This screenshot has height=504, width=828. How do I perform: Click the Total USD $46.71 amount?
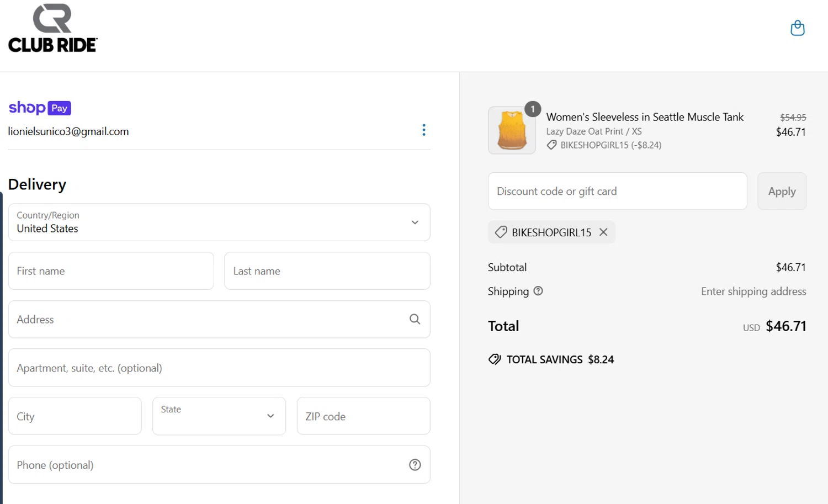click(774, 326)
